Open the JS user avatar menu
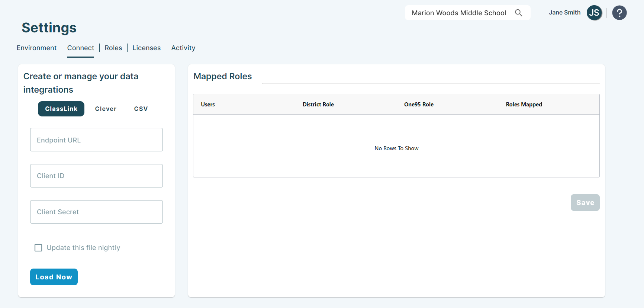The height and width of the screenshot is (308, 644). tap(594, 13)
